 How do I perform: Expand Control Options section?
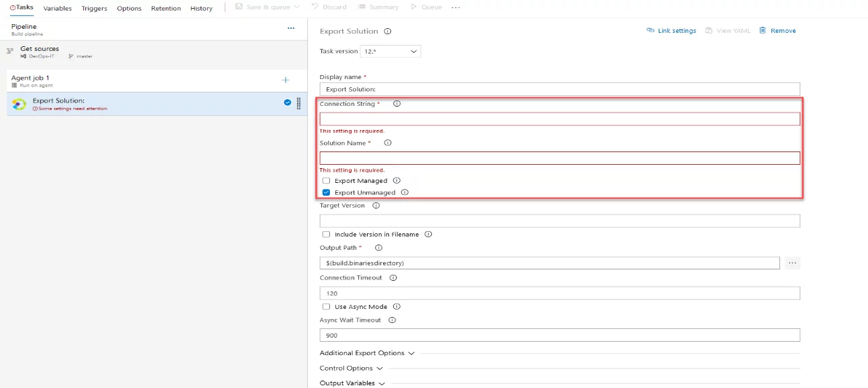pyautogui.click(x=351, y=369)
